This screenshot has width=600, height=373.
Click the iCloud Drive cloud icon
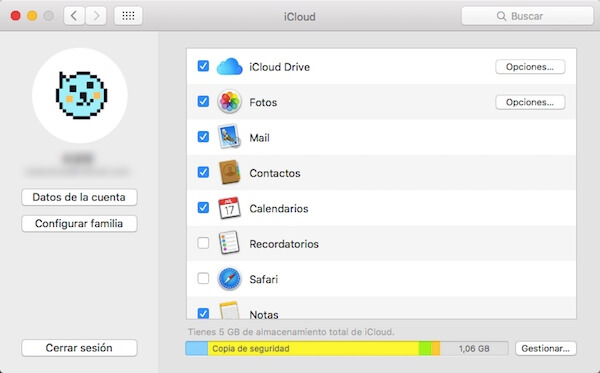229,67
